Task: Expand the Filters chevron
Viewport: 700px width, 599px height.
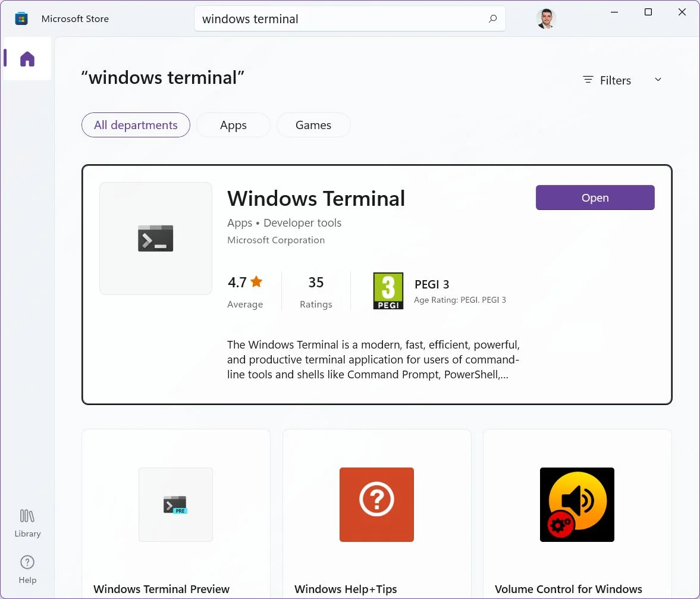Action: click(658, 80)
